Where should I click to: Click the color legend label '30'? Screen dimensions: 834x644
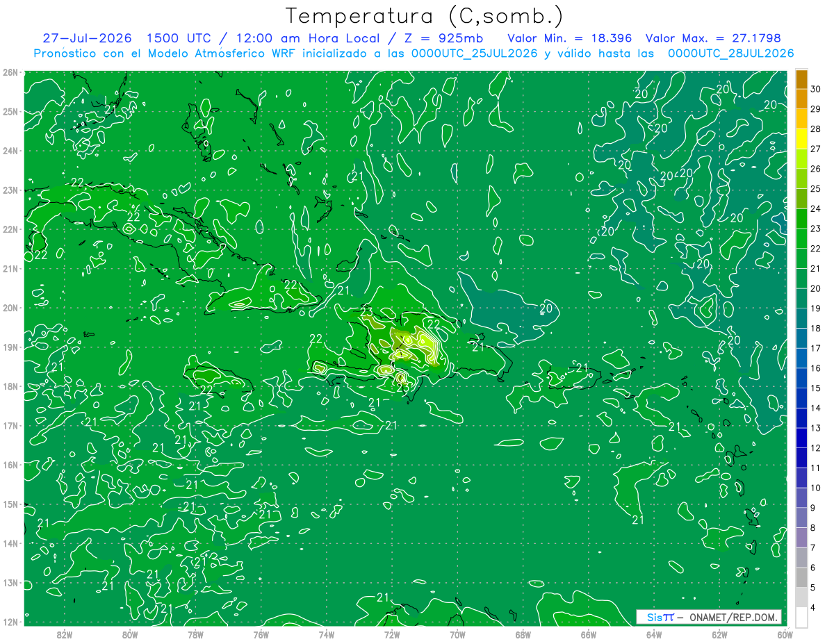pyautogui.click(x=816, y=89)
